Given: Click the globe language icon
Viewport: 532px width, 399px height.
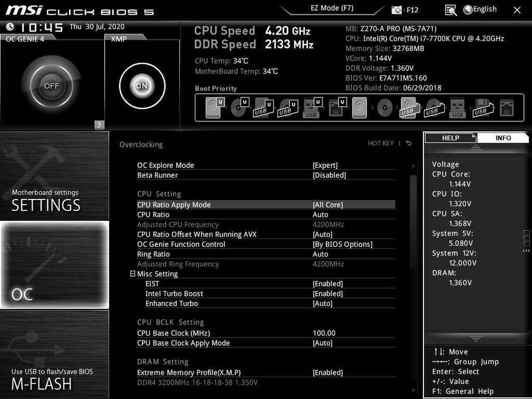Looking at the screenshot, I should [x=468, y=10].
